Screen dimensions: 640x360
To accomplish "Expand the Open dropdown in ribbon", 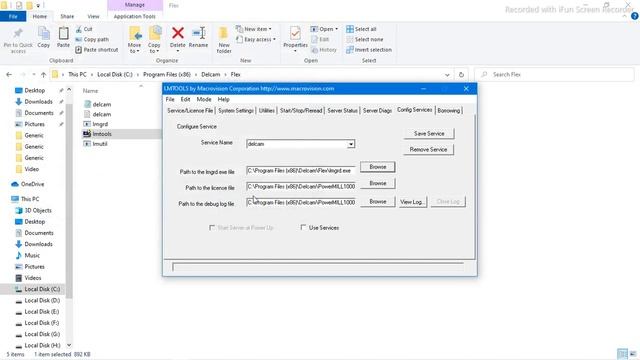I will (324, 29).
